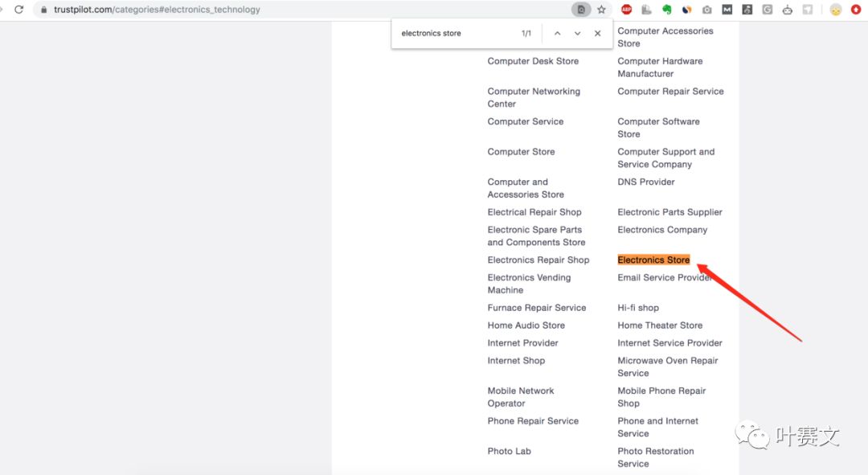
Task: Open the DNS Provider category
Action: click(646, 182)
